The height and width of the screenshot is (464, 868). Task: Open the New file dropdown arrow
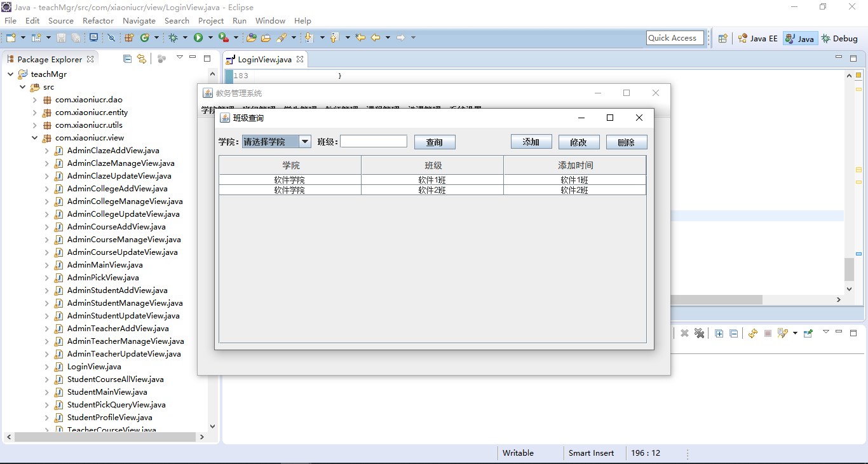point(23,38)
